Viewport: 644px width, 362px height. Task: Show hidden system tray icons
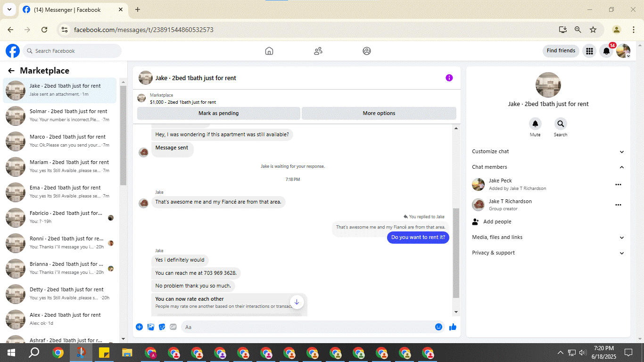pos(561,352)
